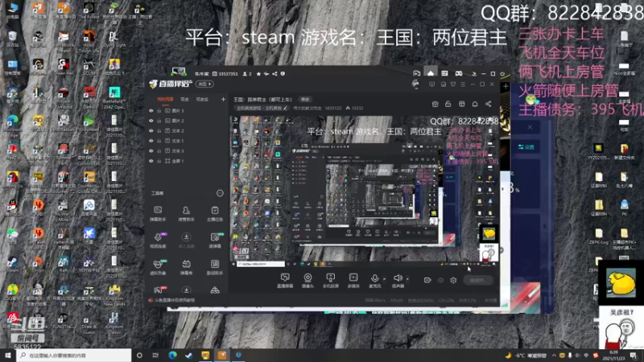Expand the speaker options arrow
644x362 pixels.
[407, 279]
